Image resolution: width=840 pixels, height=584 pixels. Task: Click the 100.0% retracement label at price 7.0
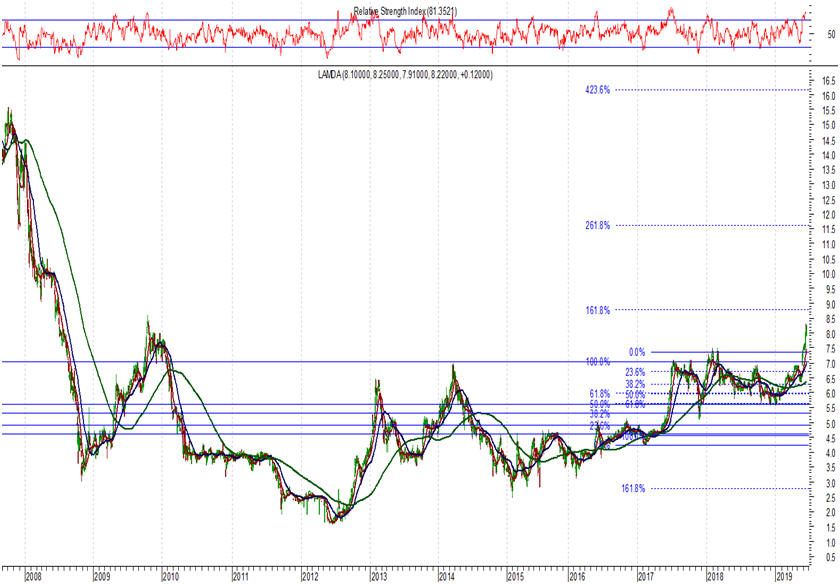[x=597, y=362]
